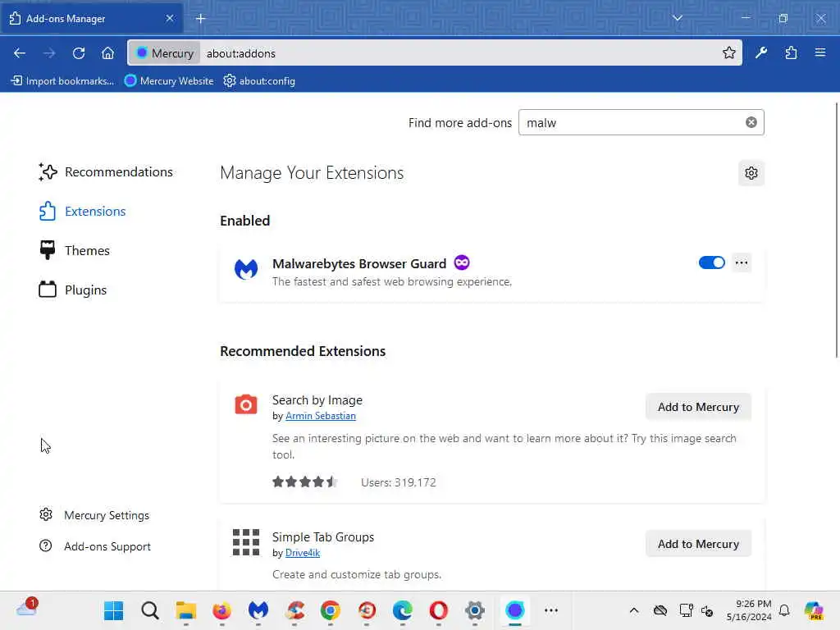
Task: Open File Explorer from the taskbar
Action: pyautogui.click(x=186, y=610)
